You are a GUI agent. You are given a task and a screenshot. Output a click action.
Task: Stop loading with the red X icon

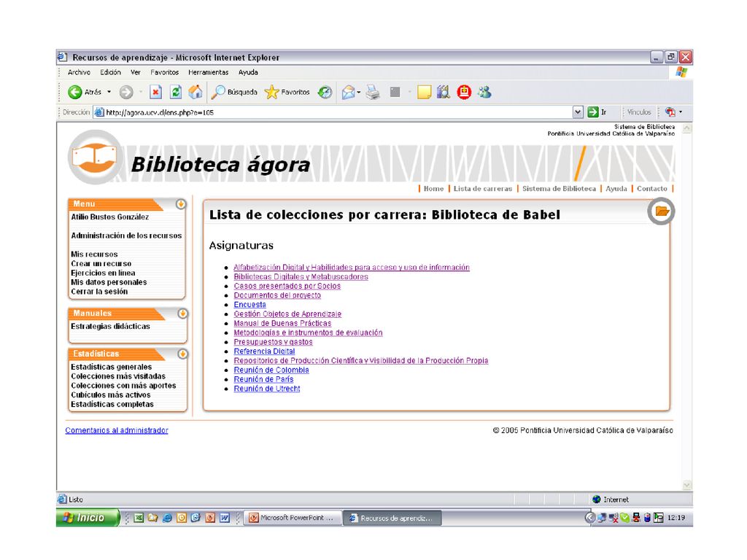click(156, 92)
